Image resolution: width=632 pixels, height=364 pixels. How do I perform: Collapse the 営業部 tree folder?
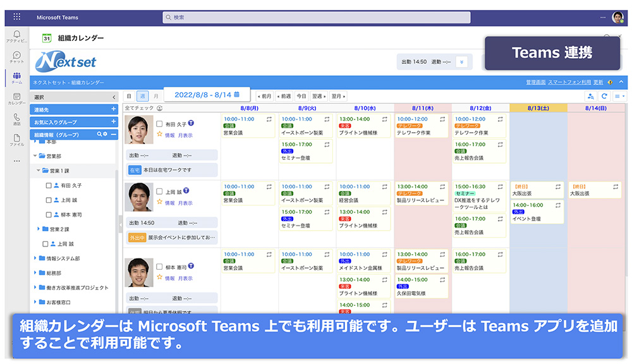[x=35, y=155]
